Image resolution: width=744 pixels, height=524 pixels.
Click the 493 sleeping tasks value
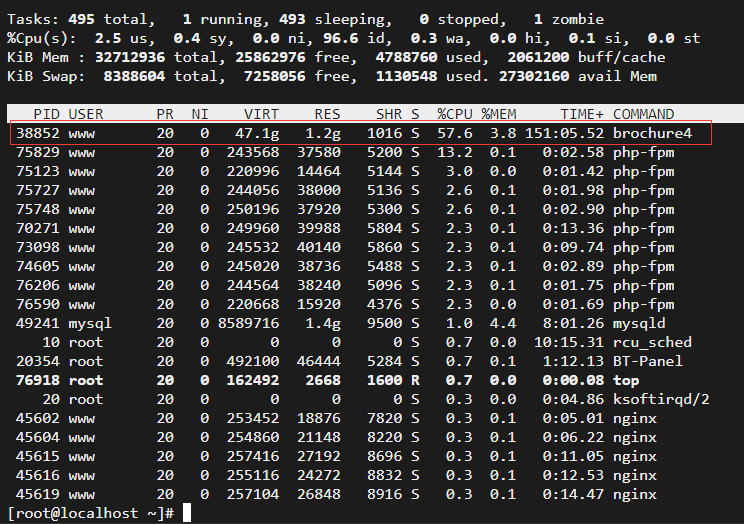[x=292, y=19]
